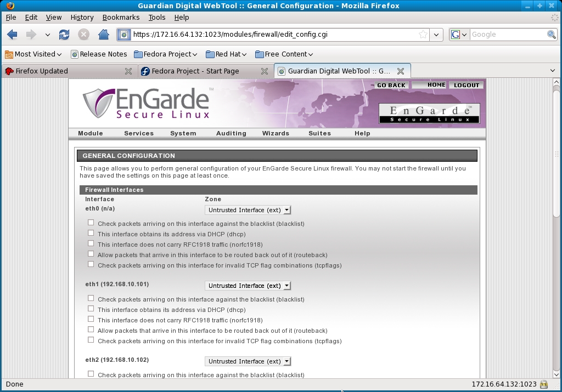
Task: Open the Release Notes bookmark
Action: 99,54
